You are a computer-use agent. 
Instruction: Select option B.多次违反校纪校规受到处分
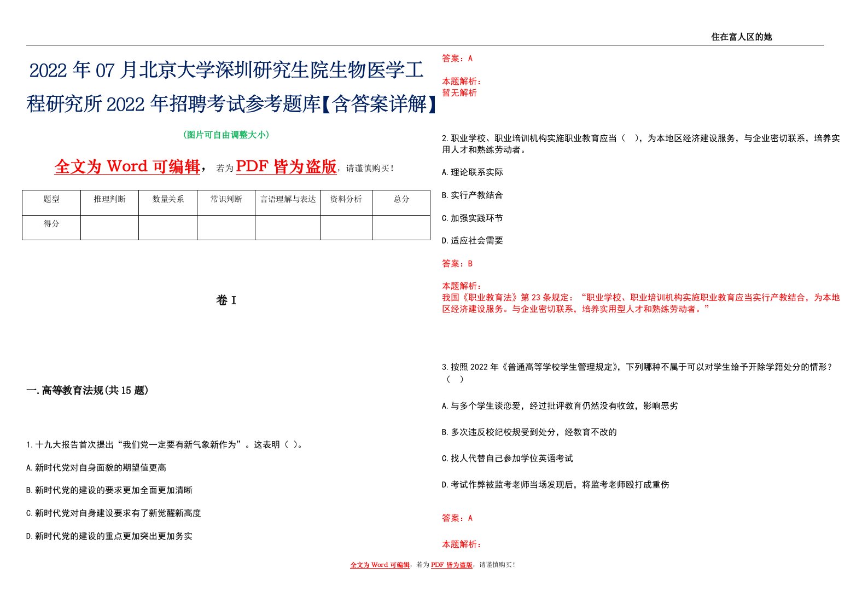[529, 432]
